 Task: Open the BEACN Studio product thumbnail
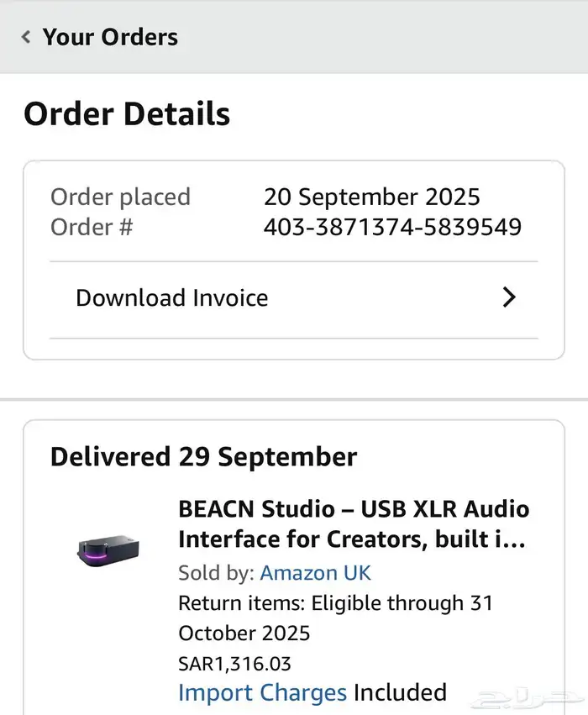[x=103, y=549]
